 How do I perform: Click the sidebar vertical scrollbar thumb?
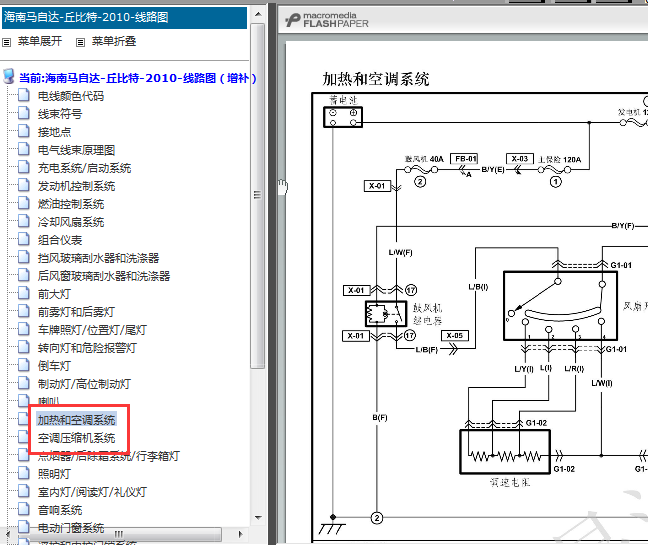coord(257,195)
